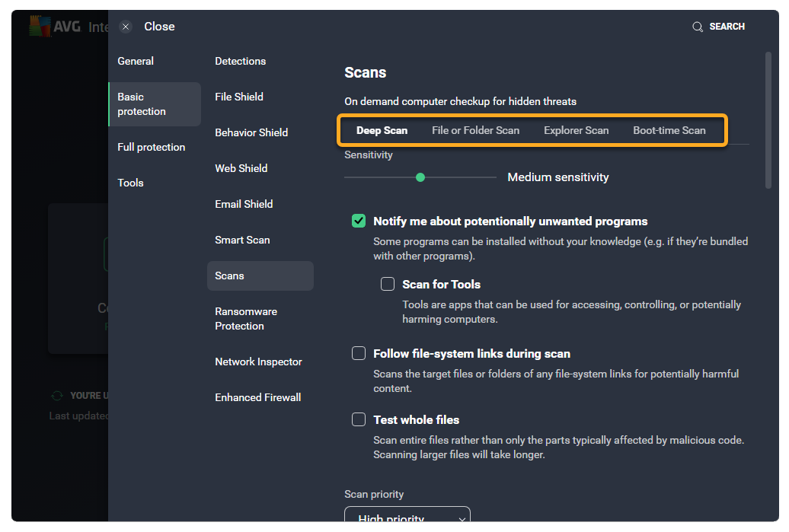Enable the Scan for Tools checkbox
The image size is (789, 532).
point(388,285)
